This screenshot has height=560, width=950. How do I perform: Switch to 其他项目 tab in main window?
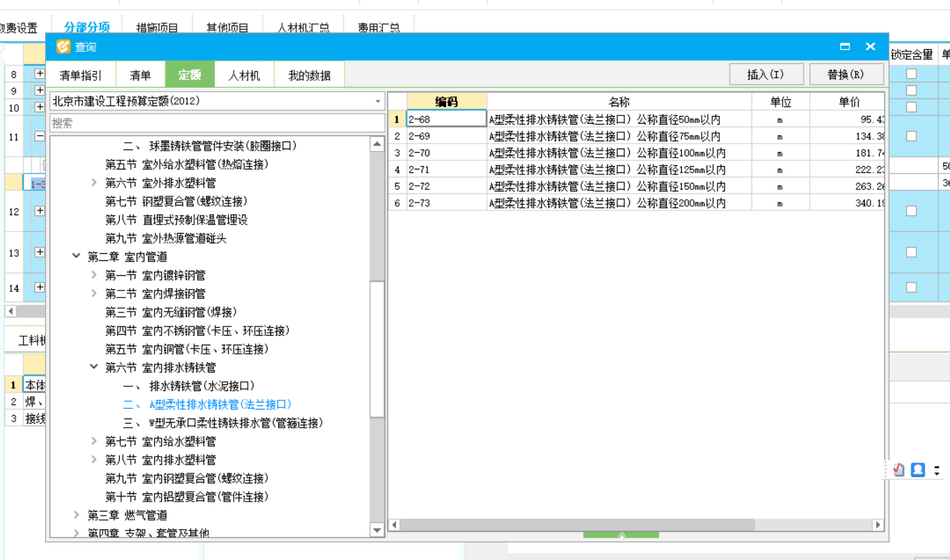point(227,28)
